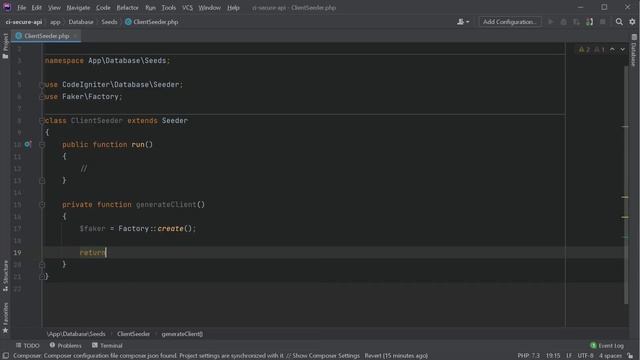Click class fold end marker at line 21
The image size is (640, 360).
tap(42, 276)
